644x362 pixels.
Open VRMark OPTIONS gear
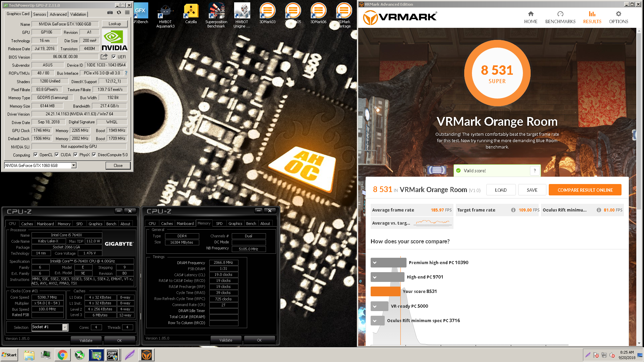[x=619, y=17]
